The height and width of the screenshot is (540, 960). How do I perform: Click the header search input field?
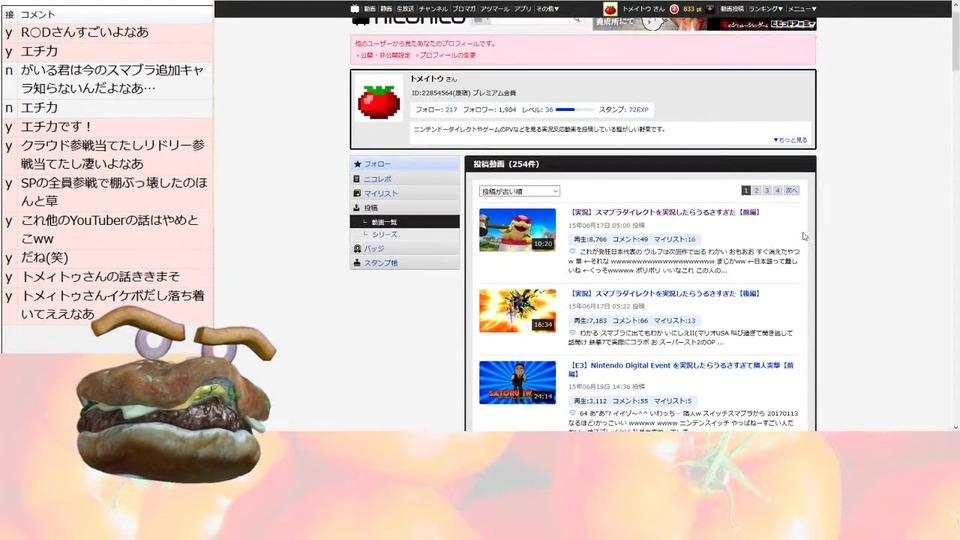(x=530, y=20)
